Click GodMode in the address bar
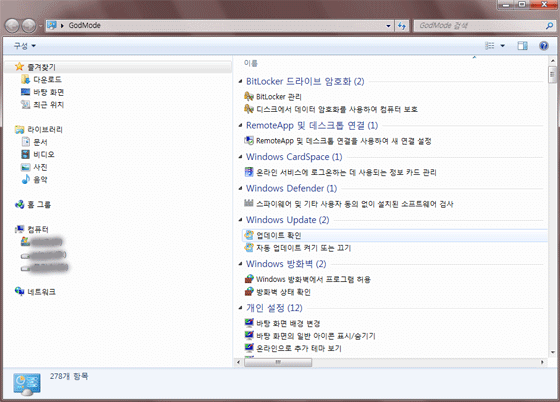560x402 pixels. (x=84, y=25)
